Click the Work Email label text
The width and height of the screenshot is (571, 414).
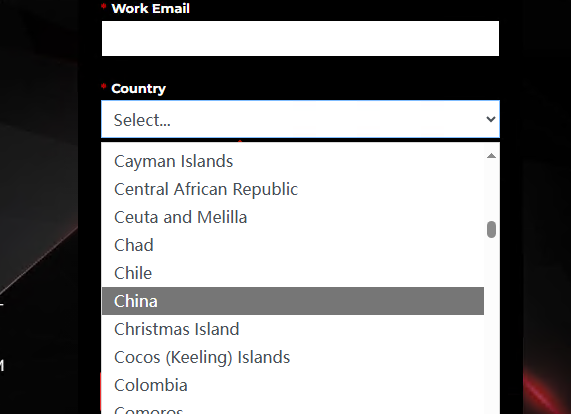150,8
